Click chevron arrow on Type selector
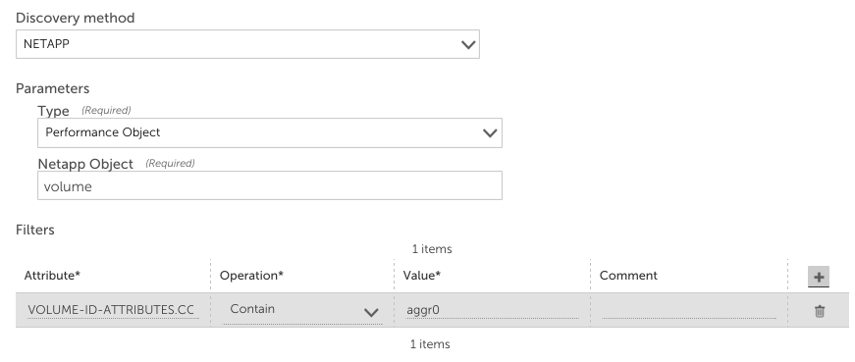This screenshot has height=362, width=855. pyautogui.click(x=490, y=133)
